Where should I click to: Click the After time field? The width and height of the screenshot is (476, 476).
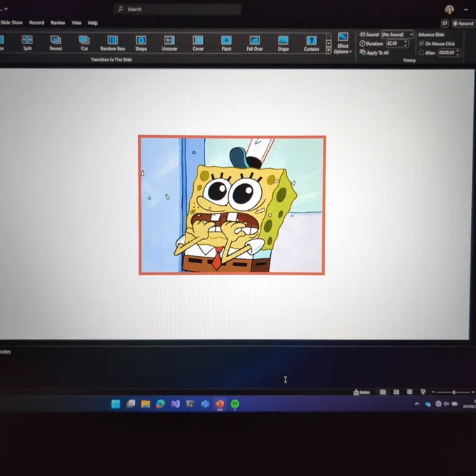(x=447, y=52)
